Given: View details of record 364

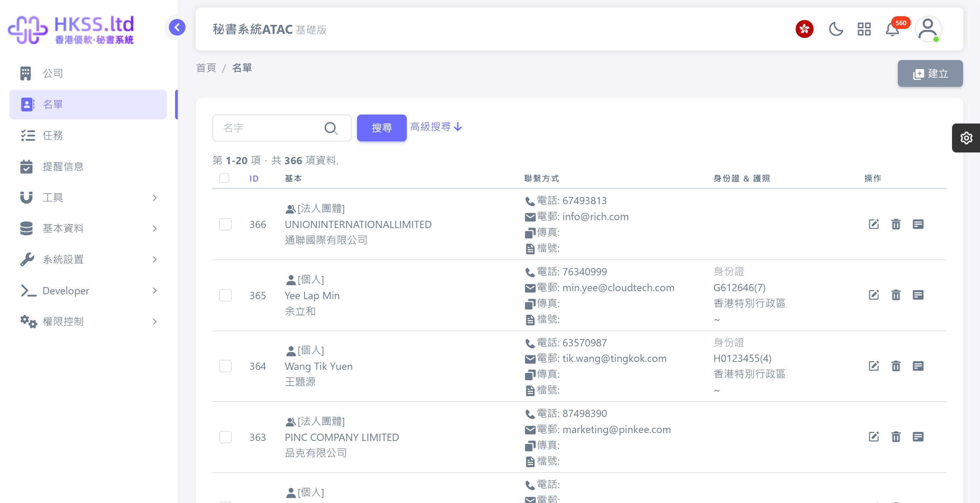Looking at the screenshot, I should [917, 366].
